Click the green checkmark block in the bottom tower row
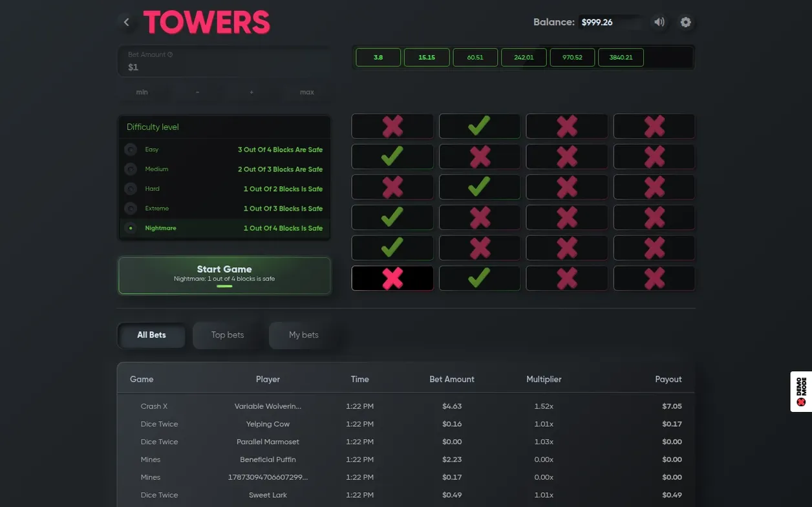 point(480,278)
